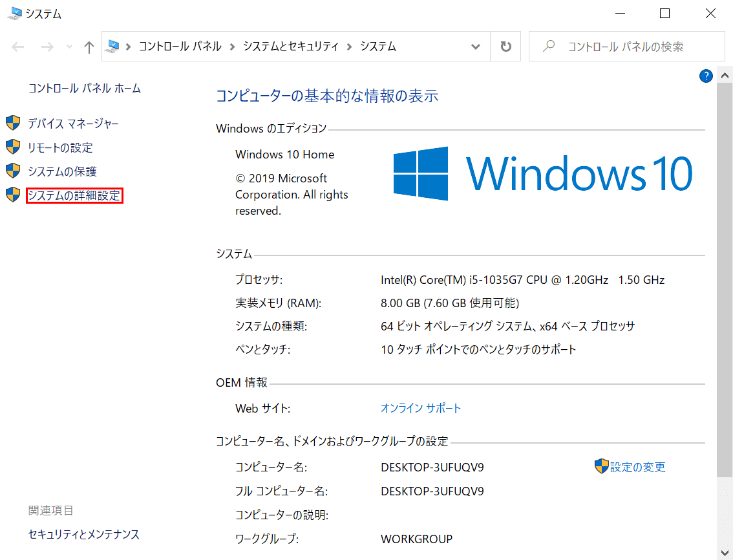Open the システムとセキュリティ breadcrumb

pyautogui.click(x=290, y=47)
